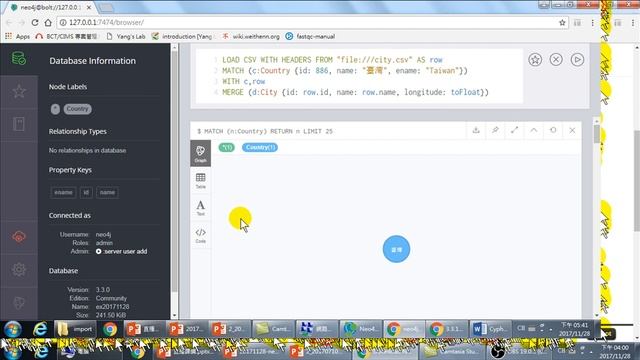
Task: Open the BCT/CIMS bookmark
Action: click(67, 36)
